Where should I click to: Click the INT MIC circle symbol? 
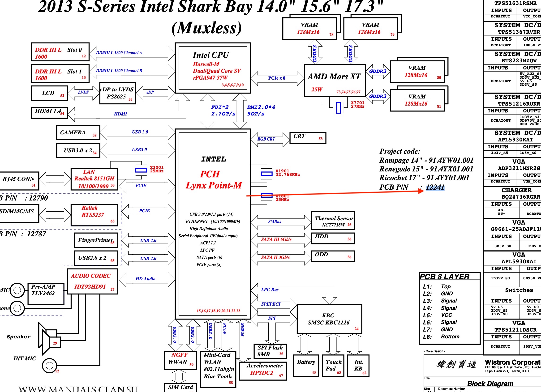point(49,366)
